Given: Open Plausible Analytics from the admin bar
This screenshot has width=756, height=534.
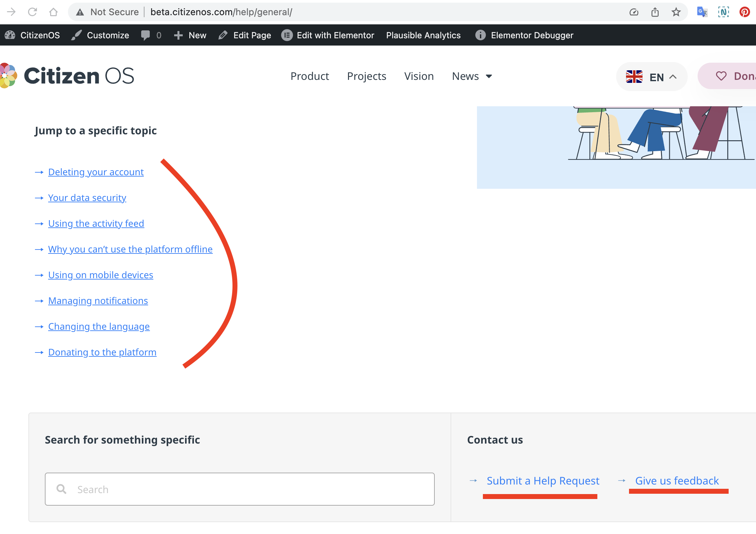Looking at the screenshot, I should [423, 35].
